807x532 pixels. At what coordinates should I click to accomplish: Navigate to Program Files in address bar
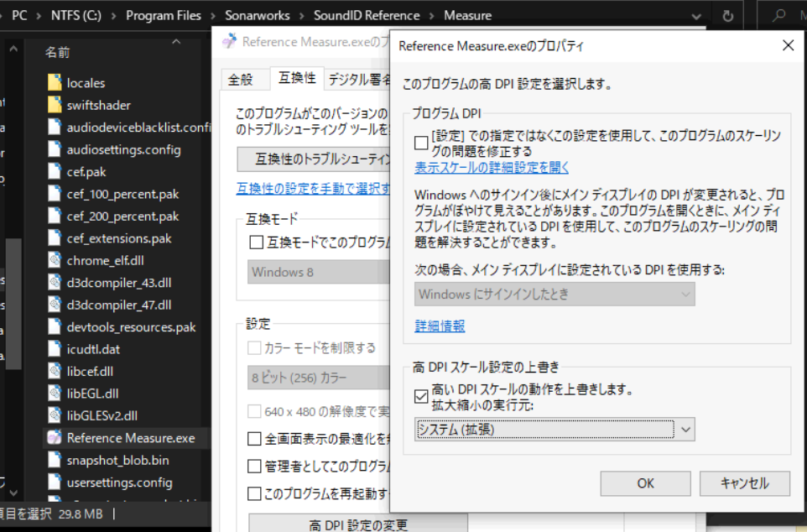(164, 16)
